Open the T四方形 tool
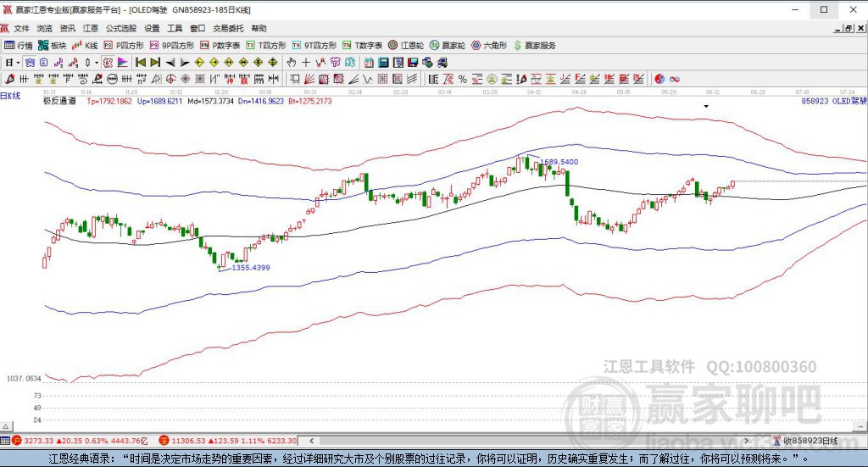Image resolution: width=868 pixels, height=467 pixels. pos(265,46)
